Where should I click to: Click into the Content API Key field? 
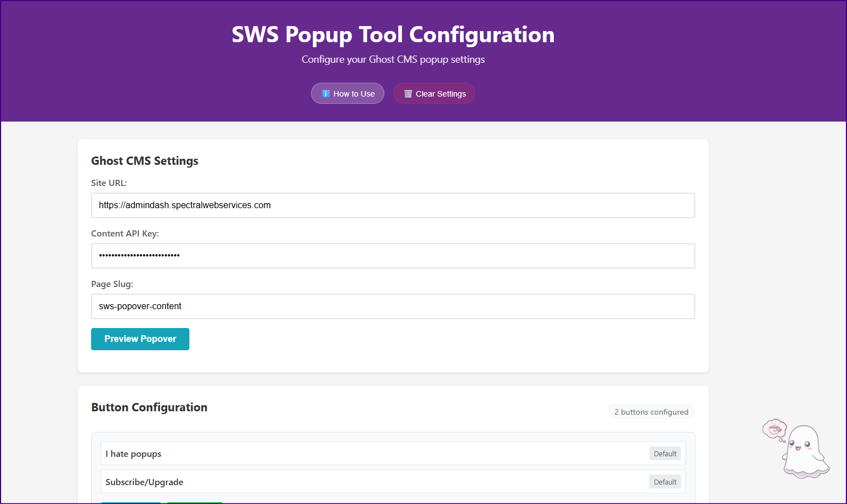(x=393, y=256)
